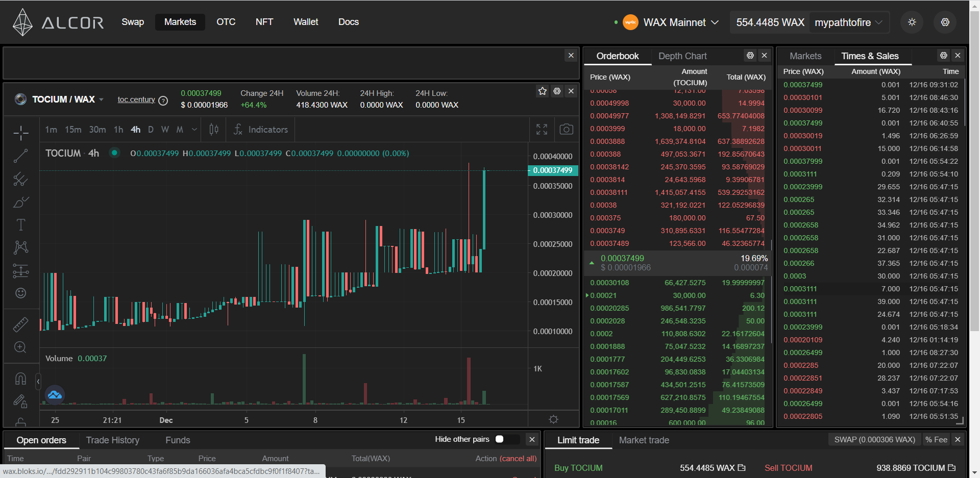
Task: Select the patterns tool in chart sidebar
Action: click(x=21, y=247)
